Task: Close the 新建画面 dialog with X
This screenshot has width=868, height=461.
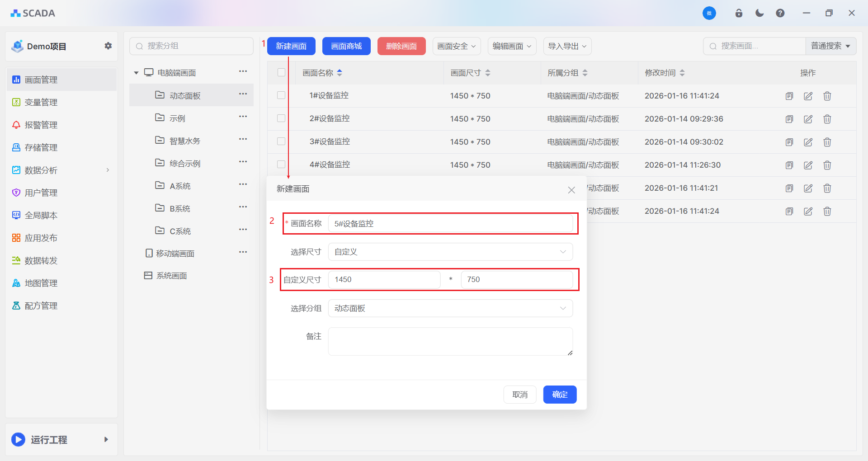Action: coord(571,190)
